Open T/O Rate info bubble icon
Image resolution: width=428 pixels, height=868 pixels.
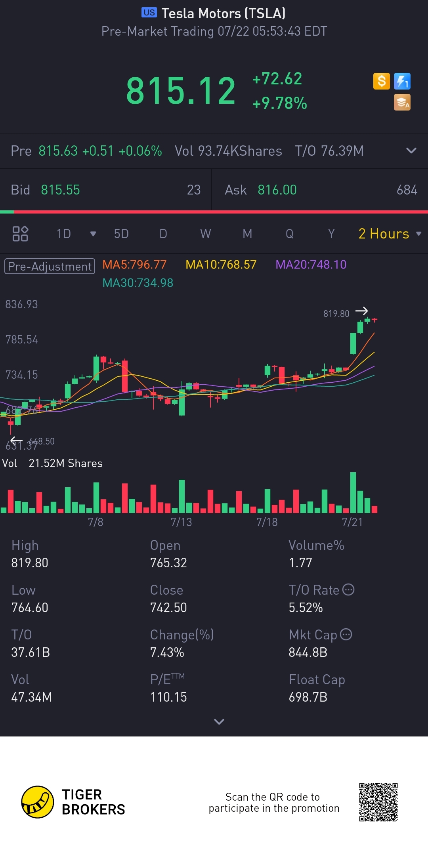point(348,589)
